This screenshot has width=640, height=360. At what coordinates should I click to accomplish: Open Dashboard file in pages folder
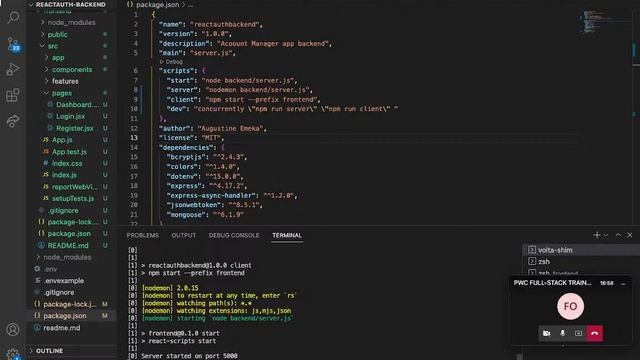pos(72,104)
